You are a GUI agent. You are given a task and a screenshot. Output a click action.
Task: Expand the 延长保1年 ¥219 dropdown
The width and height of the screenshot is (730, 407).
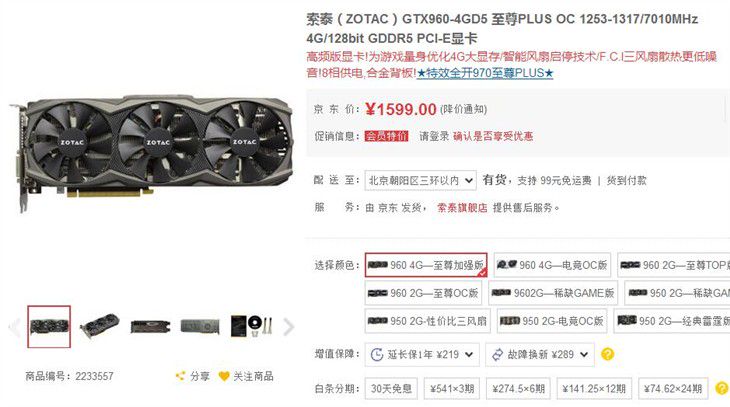click(422, 354)
